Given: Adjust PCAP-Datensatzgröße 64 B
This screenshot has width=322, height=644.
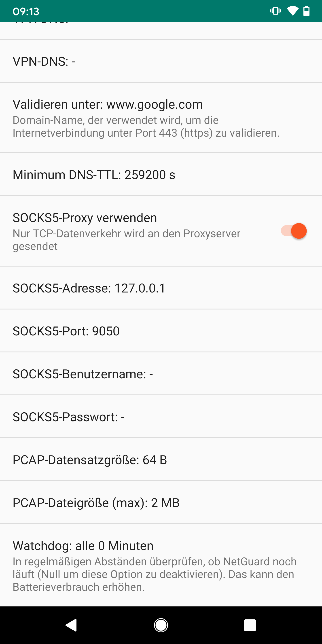Looking at the screenshot, I should pos(161,460).
